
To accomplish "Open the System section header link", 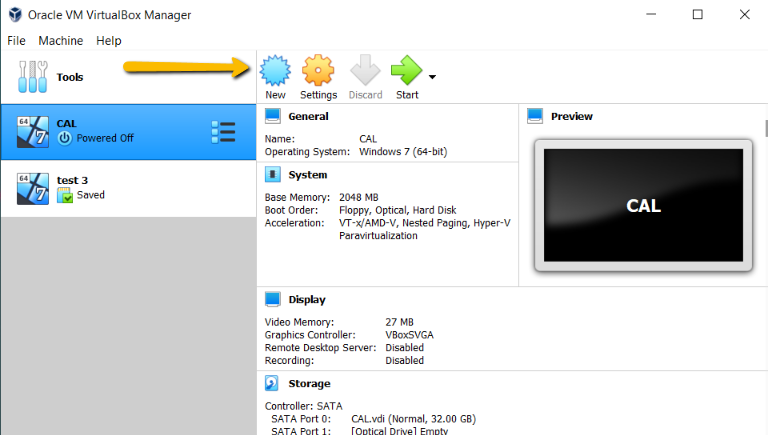I will point(308,175).
